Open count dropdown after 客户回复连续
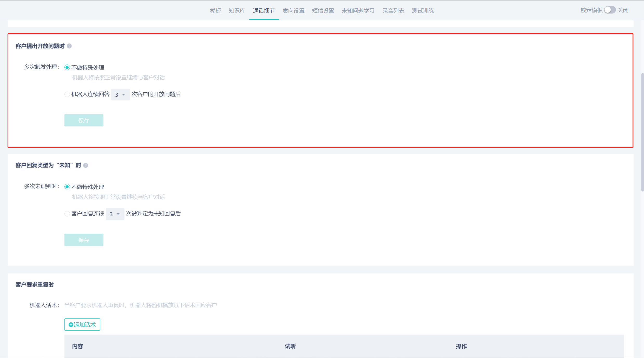The image size is (644, 358). (115, 214)
